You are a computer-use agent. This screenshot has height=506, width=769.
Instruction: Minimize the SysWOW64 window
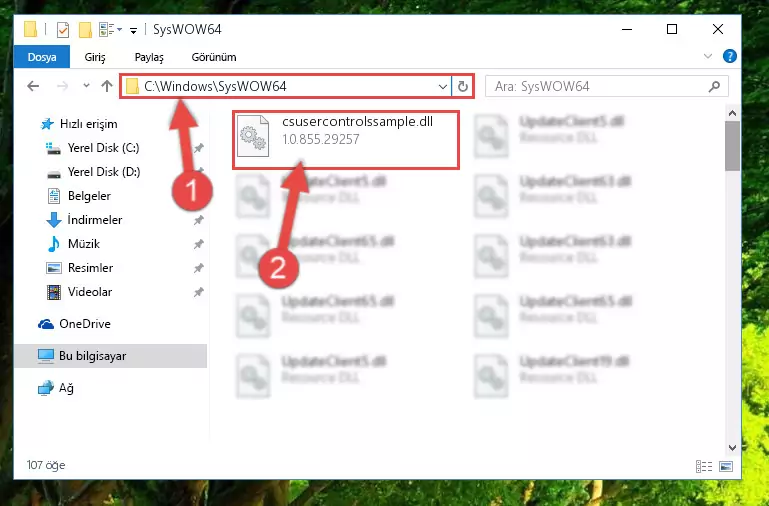627,29
